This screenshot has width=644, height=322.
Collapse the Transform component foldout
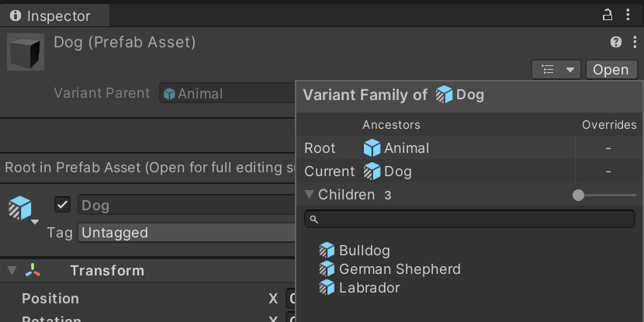(x=12, y=271)
